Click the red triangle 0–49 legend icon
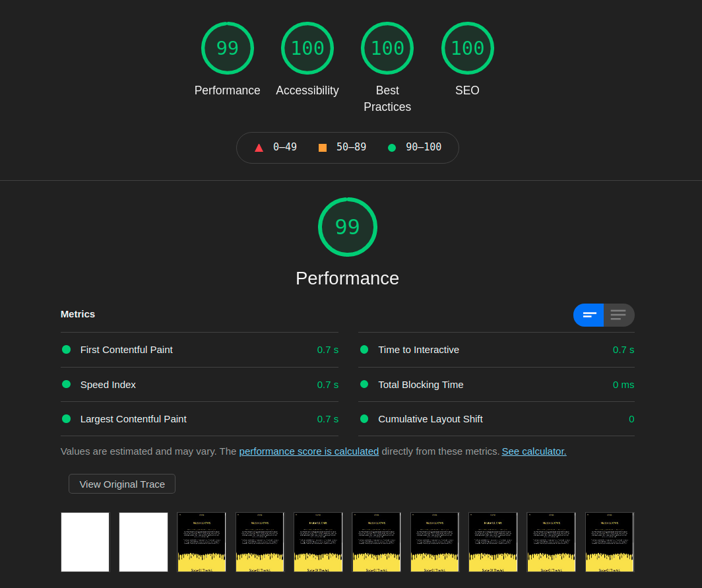Image resolution: width=702 pixels, height=588 pixels. point(259,148)
